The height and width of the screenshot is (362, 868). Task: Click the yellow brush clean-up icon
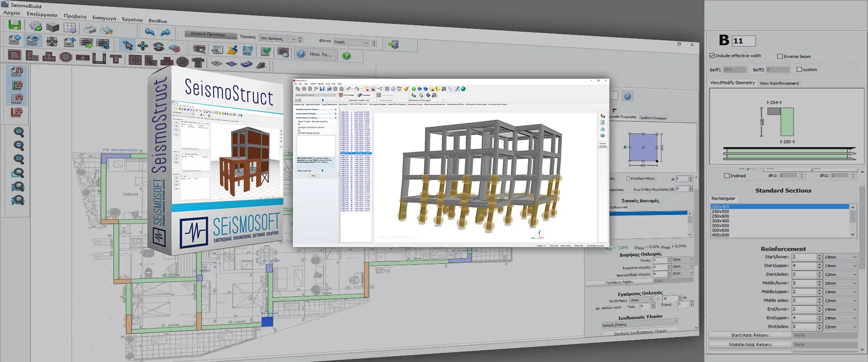232,50
